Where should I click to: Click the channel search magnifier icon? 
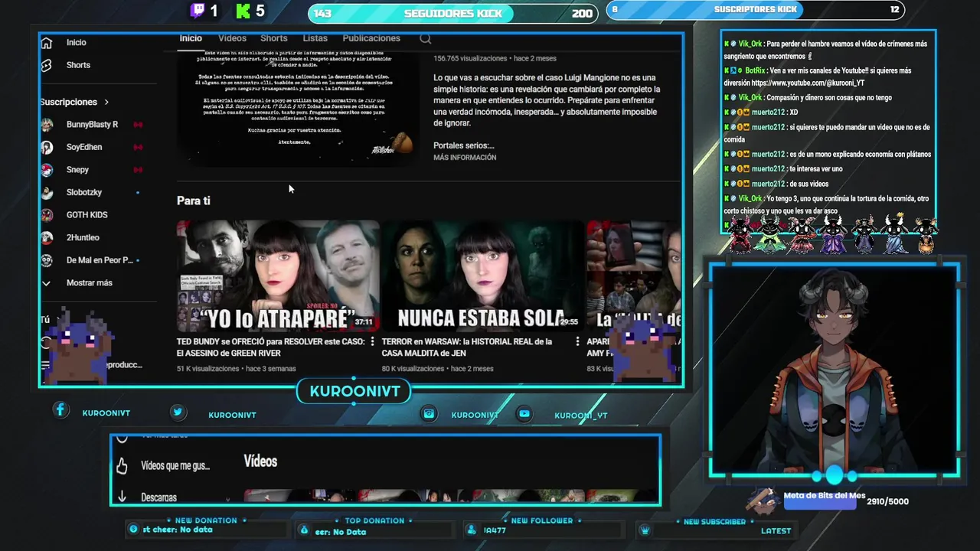[x=426, y=39]
